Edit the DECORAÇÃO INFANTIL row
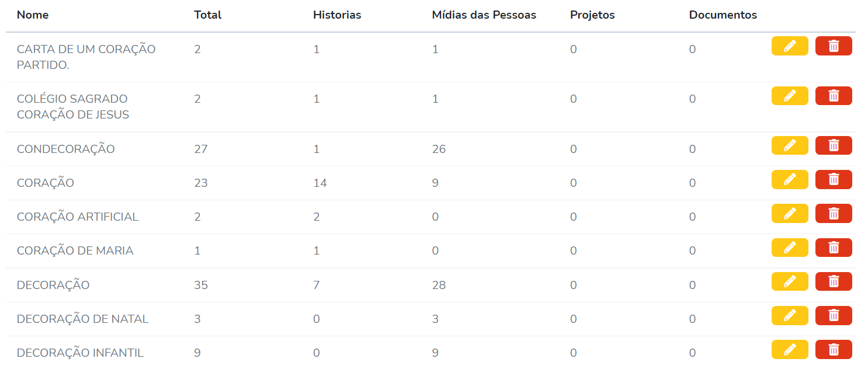Screen dimensions: 868x369 point(790,350)
